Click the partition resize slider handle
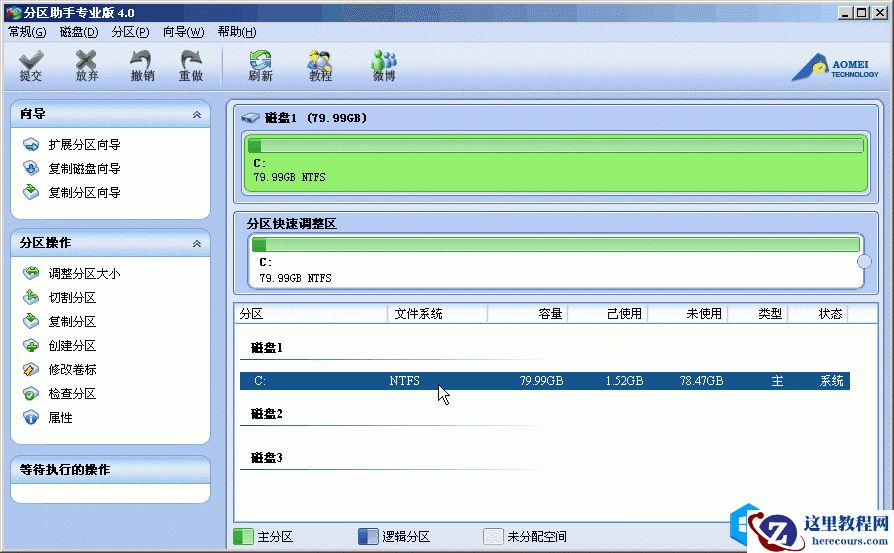894x553 pixels. pyautogui.click(x=864, y=261)
